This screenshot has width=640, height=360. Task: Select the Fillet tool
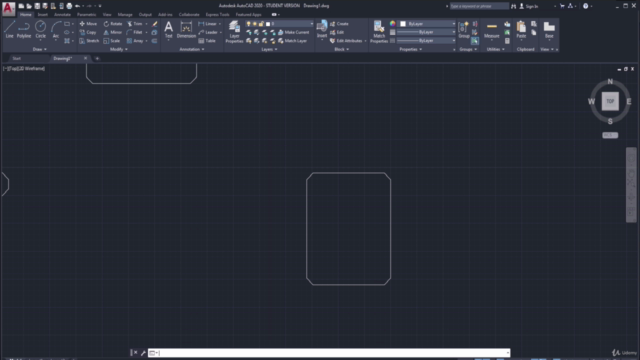click(135, 32)
